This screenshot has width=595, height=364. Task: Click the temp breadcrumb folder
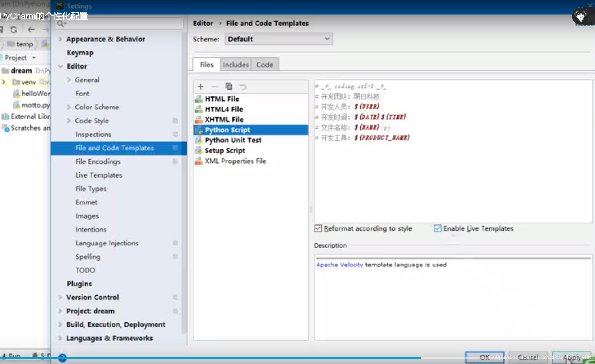click(x=20, y=44)
